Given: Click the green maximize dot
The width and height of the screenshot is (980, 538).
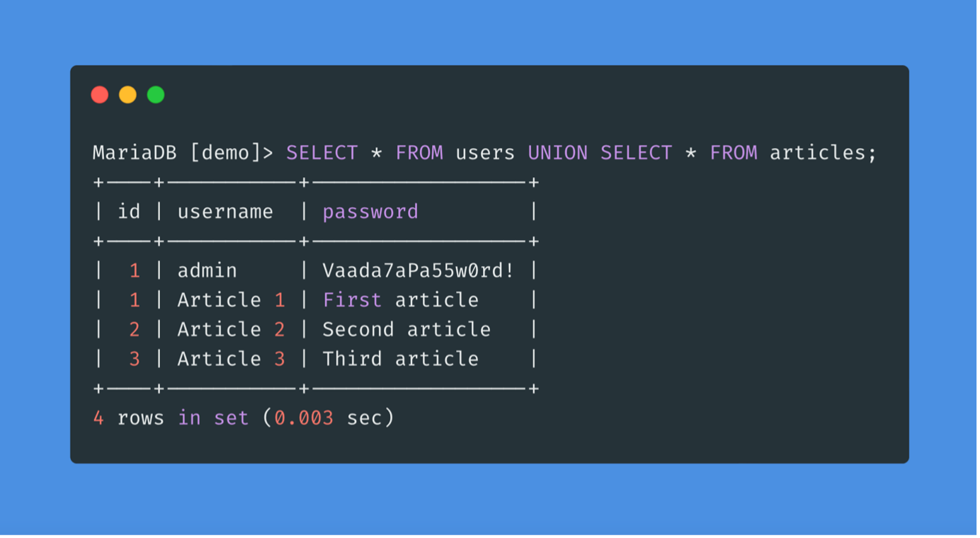Looking at the screenshot, I should click(x=156, y=95).
